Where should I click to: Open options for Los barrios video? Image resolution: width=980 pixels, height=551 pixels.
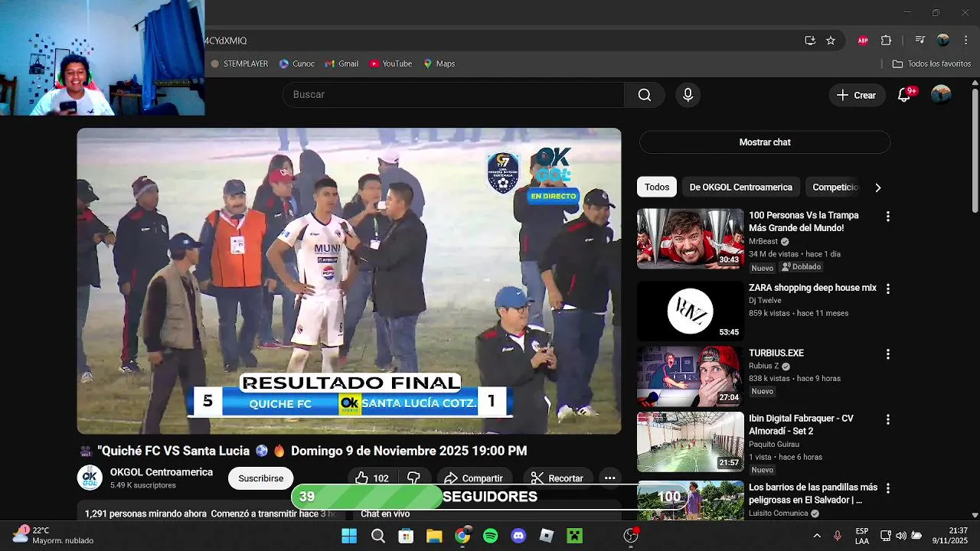tap(888, 488)
